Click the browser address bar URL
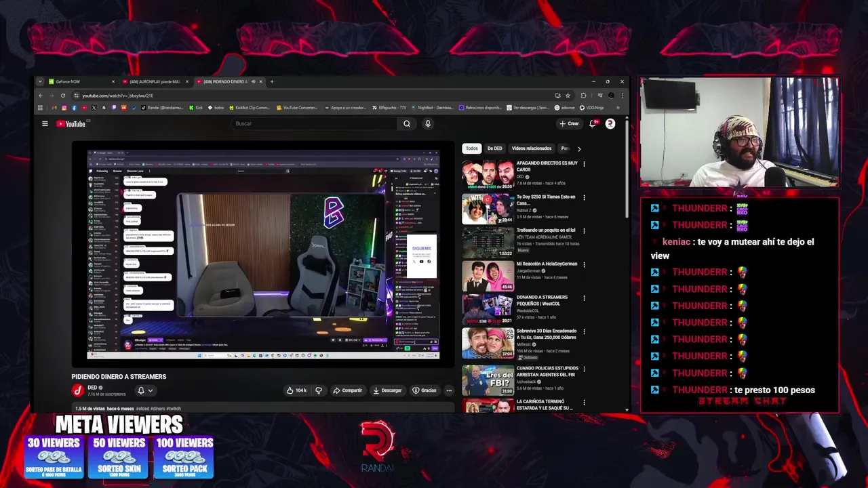Viewport: 868px width, 488px height. point(118,96)
